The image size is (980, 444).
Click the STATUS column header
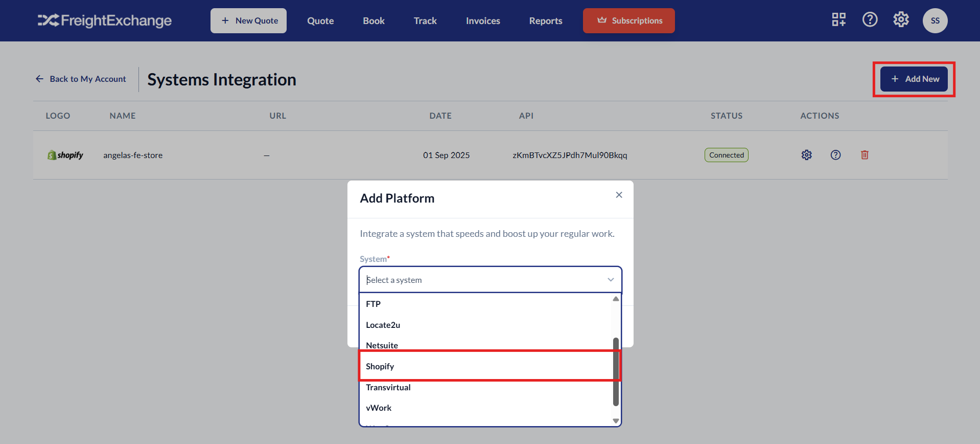727,116
